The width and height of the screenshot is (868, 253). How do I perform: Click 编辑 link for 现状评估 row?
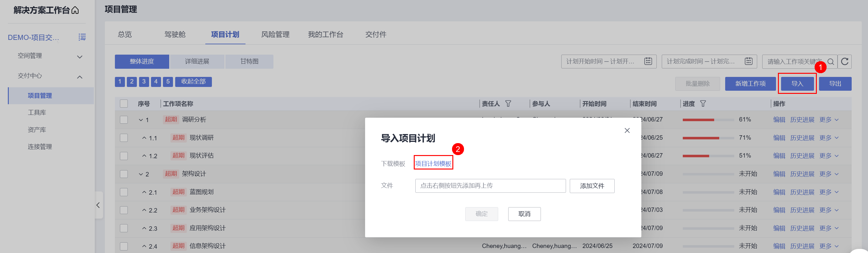pyautogui.click(x=779, y=156)
